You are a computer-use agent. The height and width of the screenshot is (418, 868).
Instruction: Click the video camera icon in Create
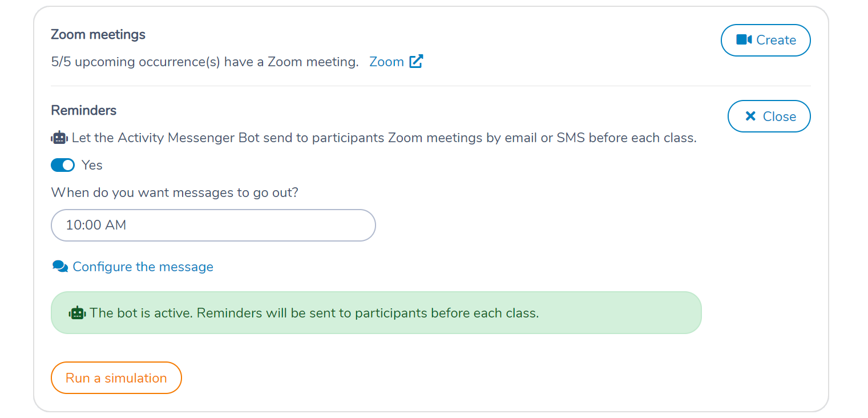(x=744, y=40)
